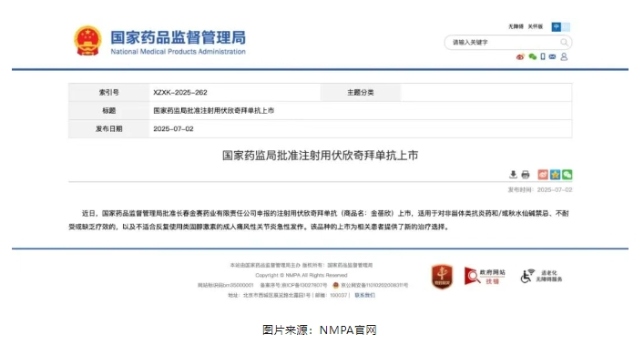Screen dimensions: 644x355
Task: Click the 索引号 label cell
Action: click(108, 93)
